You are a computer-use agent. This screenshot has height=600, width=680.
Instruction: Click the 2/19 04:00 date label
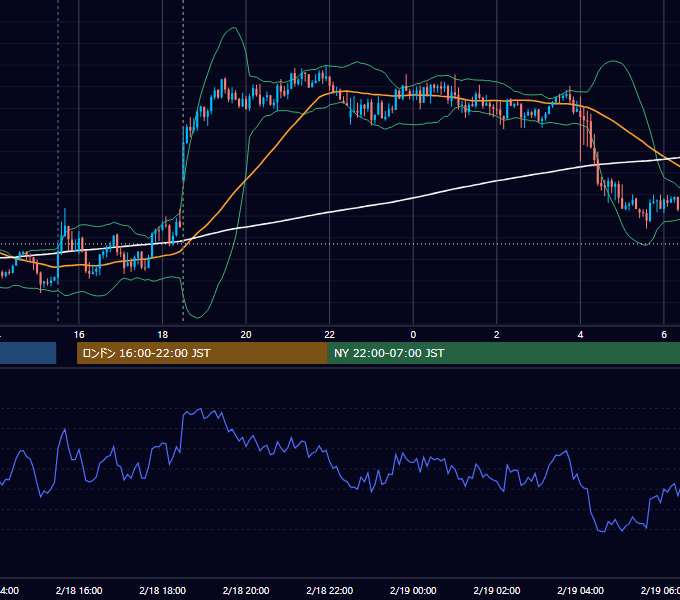[580, 590]
